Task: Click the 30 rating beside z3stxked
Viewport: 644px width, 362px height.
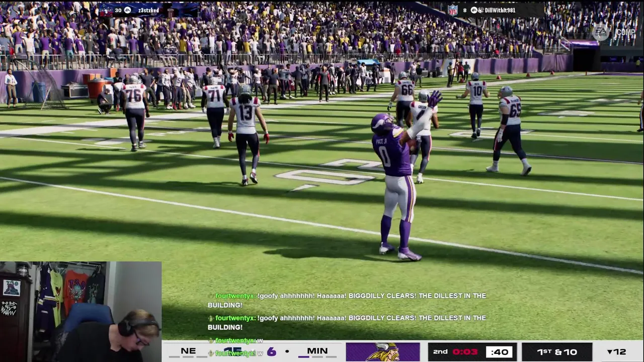Action: [x=118, y=10]
